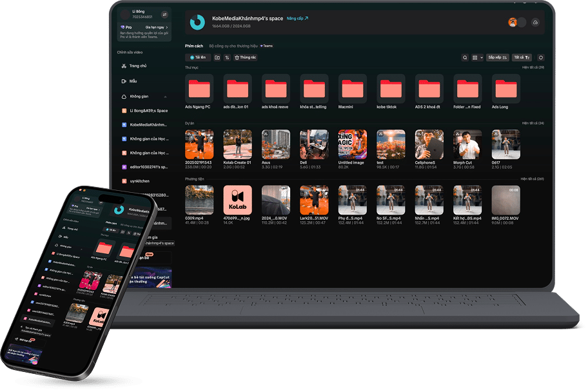Click the new folder icon
This screenshot has width=588, height=390.
(x=217, y=57)
